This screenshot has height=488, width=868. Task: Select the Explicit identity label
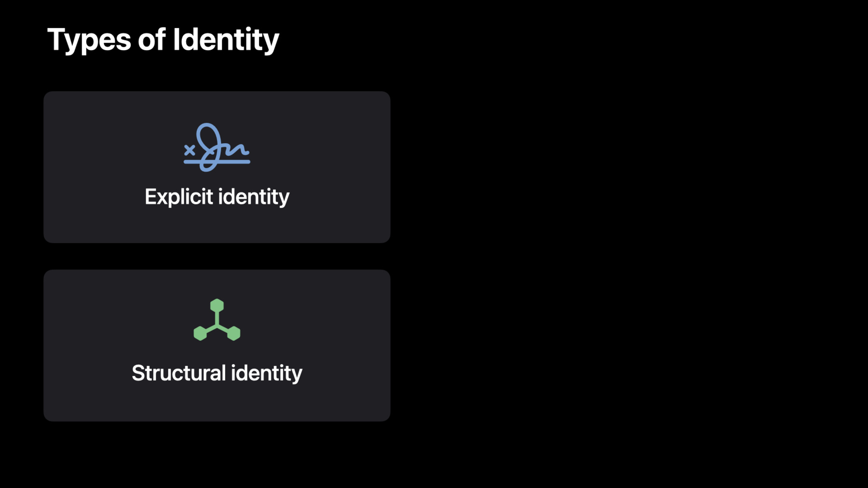217,197
